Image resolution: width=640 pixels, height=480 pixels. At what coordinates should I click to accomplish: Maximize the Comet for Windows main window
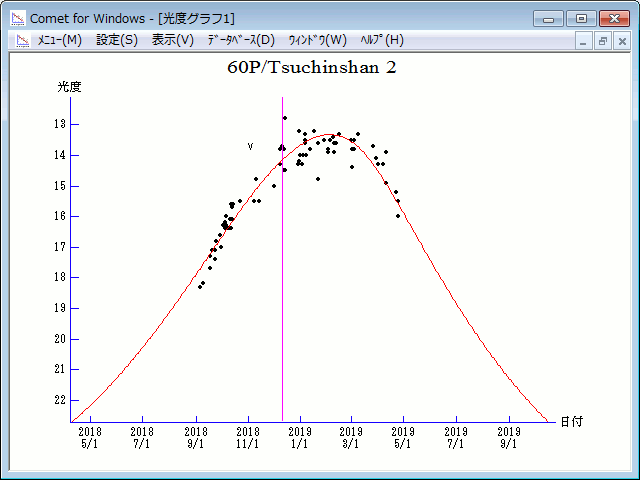pyautogui.click(x=581, y=18)
